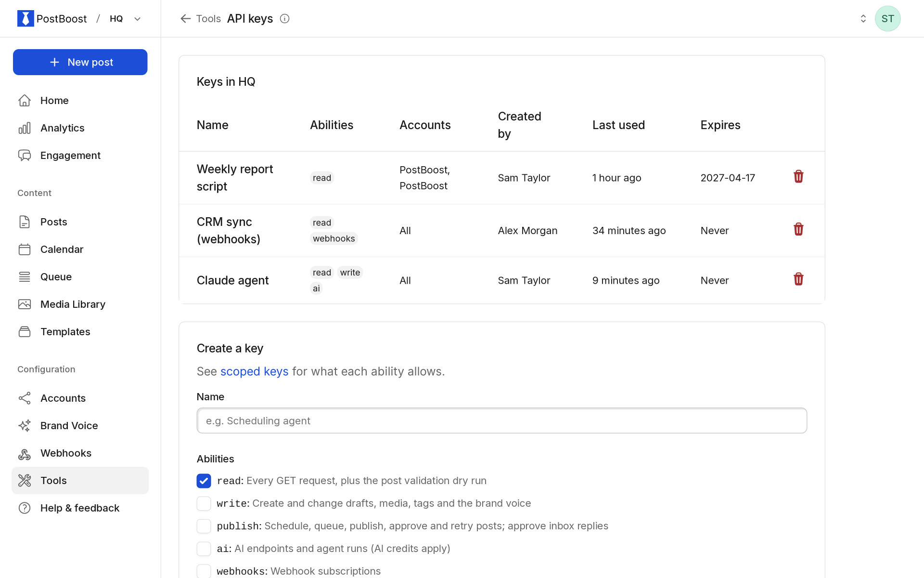Click the Accounts share icon

pos(25,398)
